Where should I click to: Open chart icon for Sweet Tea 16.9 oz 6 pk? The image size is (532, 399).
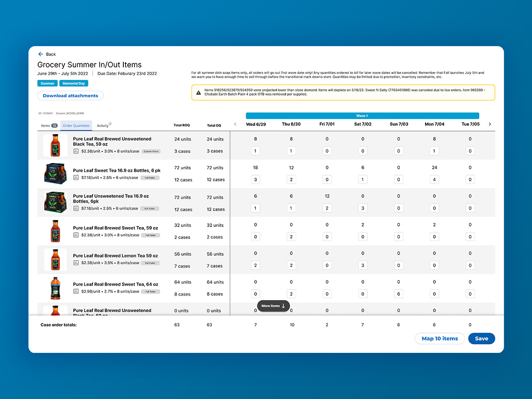76,178
